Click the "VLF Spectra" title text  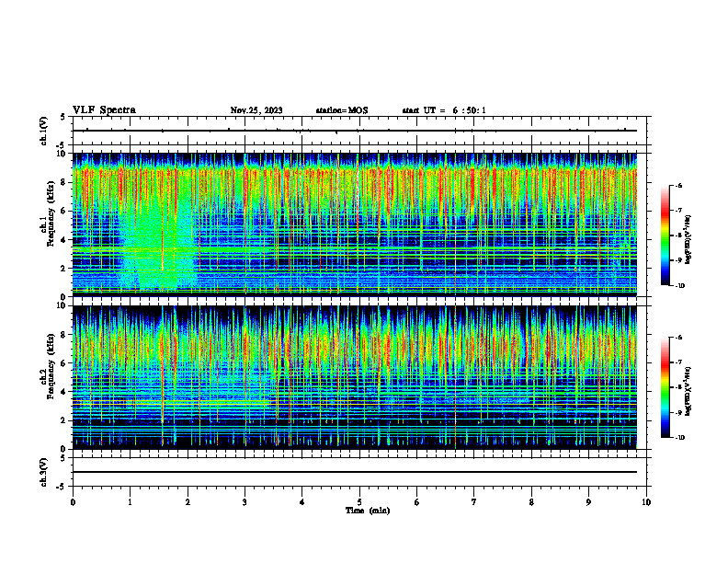(x=104, y=110)
